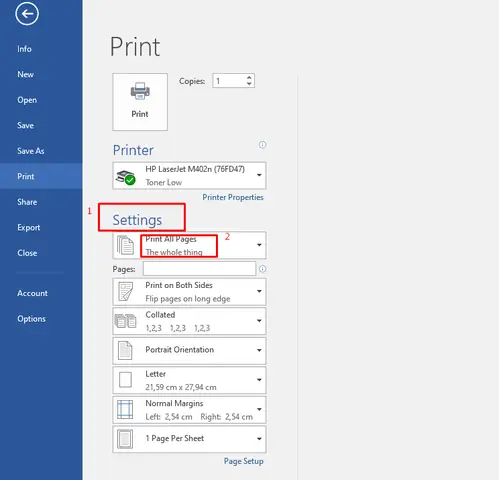
Task: Expand the Portrait Orientation dropdown
Action: (x=189, y=350)
